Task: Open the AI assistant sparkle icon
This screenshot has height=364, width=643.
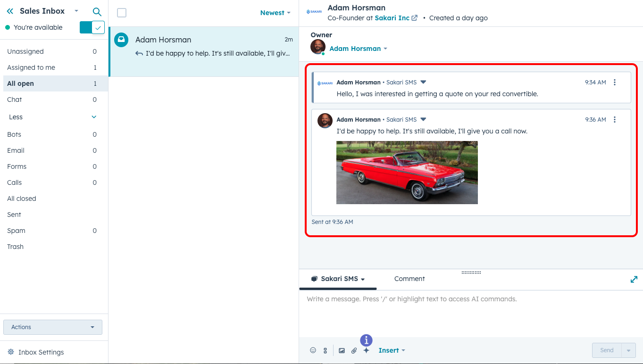Action: (x=366, y=350)
